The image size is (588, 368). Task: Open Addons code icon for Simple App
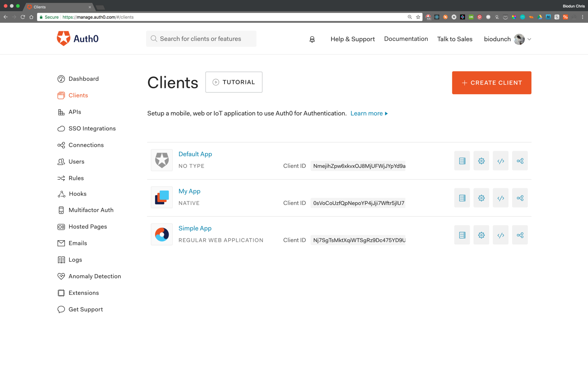tap(501, 235)
